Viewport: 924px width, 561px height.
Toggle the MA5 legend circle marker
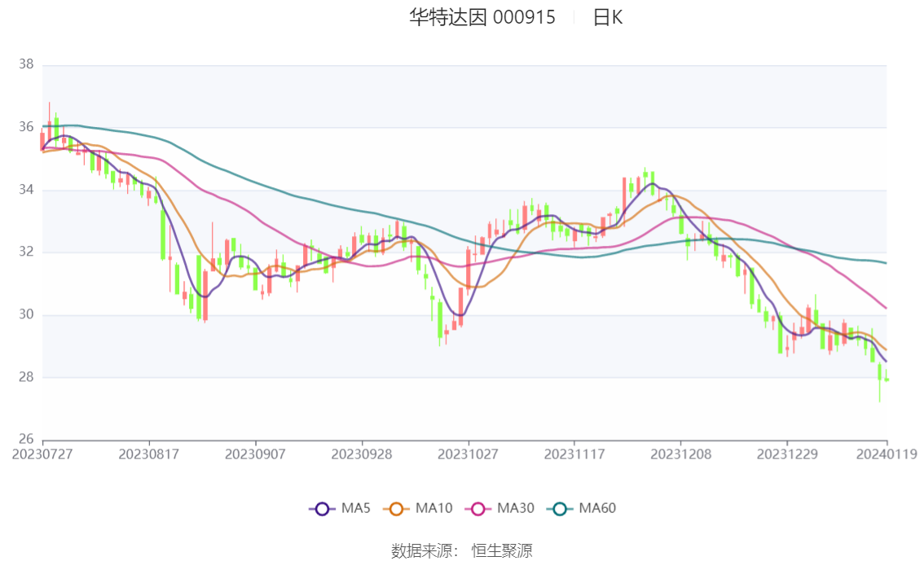coord(322,509)
